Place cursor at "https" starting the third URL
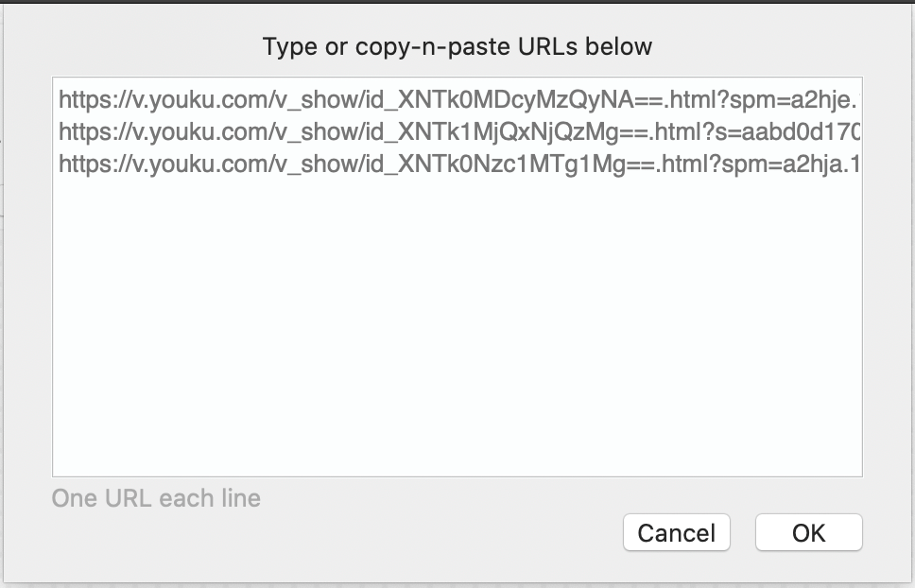 pos(78,164)
